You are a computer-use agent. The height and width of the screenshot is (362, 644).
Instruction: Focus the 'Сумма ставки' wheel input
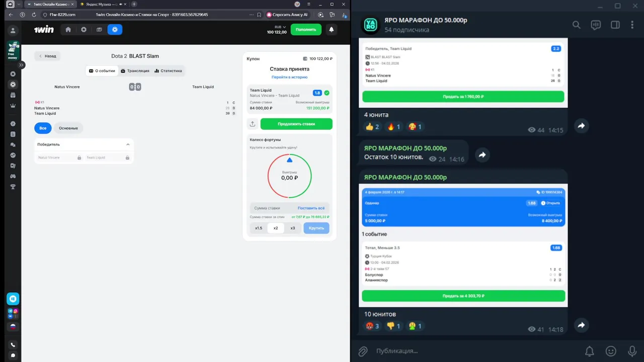tap(273, 208)
